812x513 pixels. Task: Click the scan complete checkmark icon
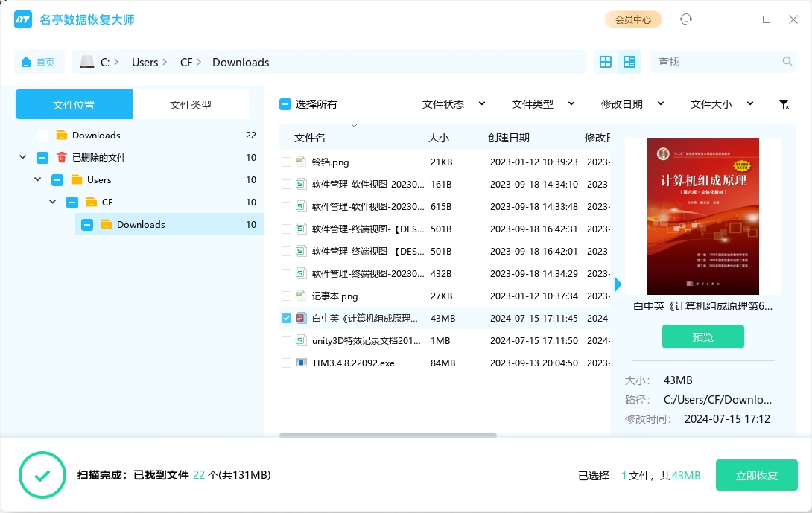pyautogui.click(x=42, y=475)
